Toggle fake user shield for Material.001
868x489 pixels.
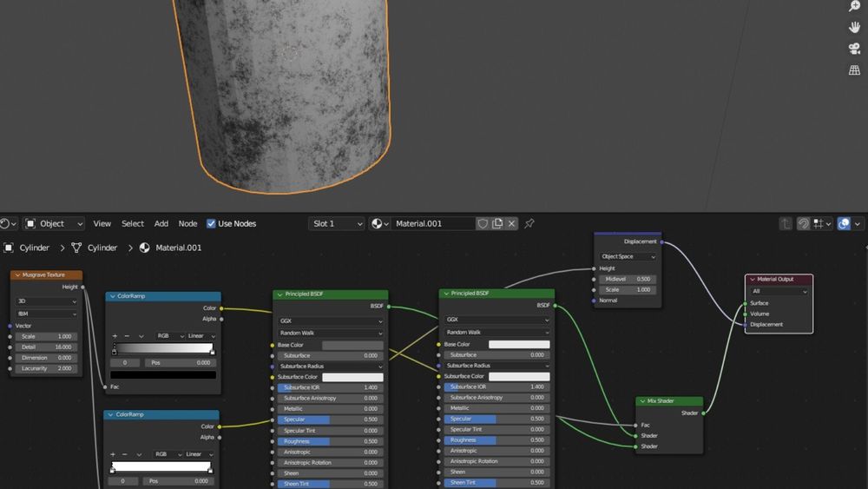click(483, 224)
